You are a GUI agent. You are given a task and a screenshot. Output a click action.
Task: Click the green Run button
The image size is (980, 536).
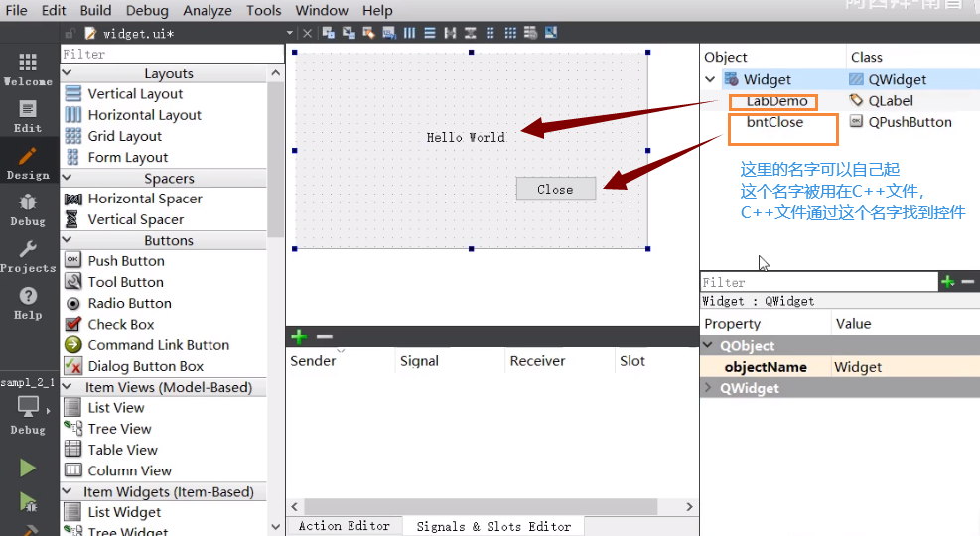click(x=28, y=468)
